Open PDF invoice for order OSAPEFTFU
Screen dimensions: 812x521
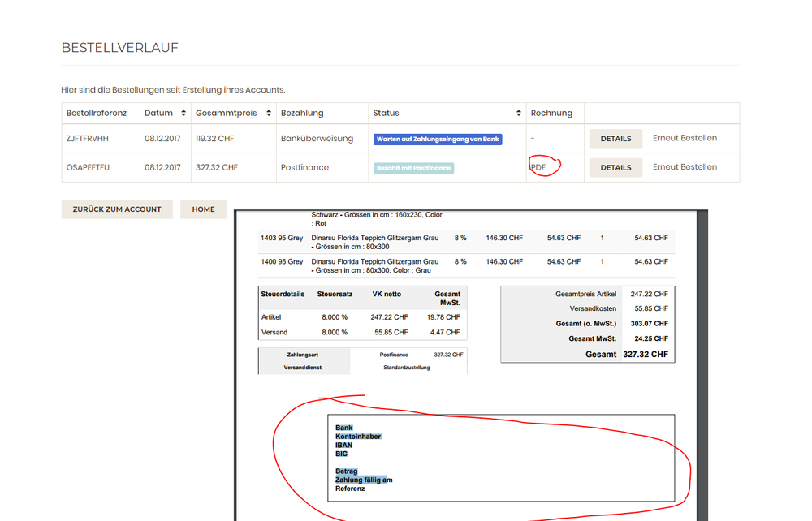[538, 168]
